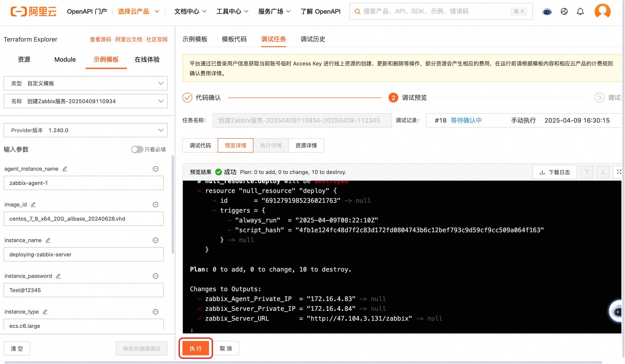Click step 3 circle indicator

coord(599,98)
